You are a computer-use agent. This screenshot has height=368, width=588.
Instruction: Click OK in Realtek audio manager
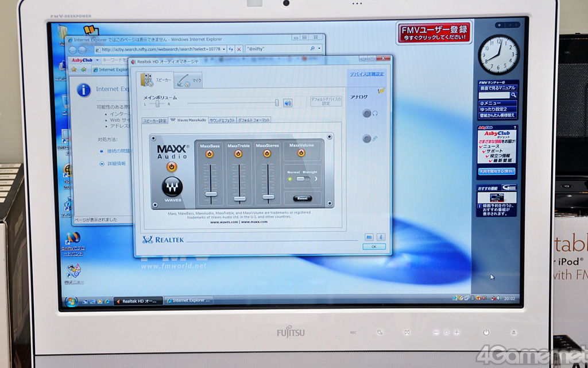pos(374,247)
